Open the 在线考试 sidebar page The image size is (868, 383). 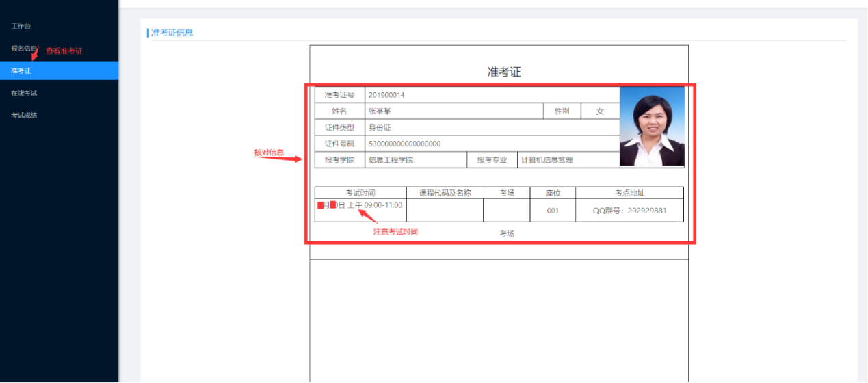(24, 93)
